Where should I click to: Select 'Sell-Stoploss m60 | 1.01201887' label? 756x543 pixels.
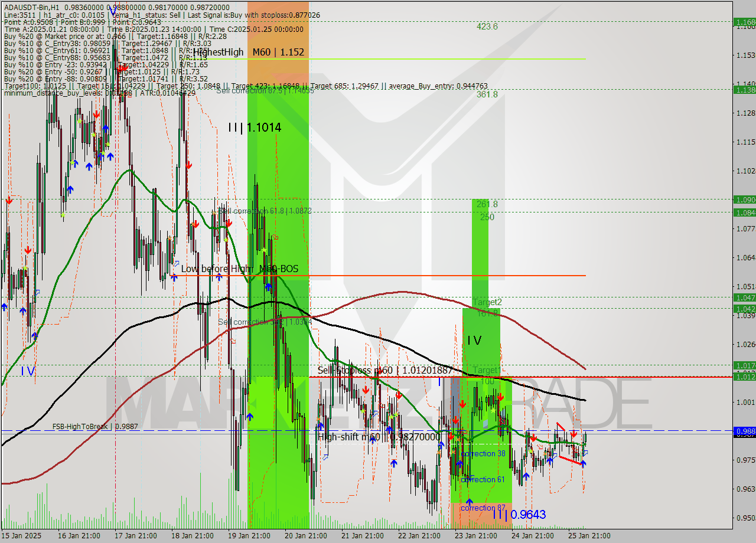pos(385,370)
